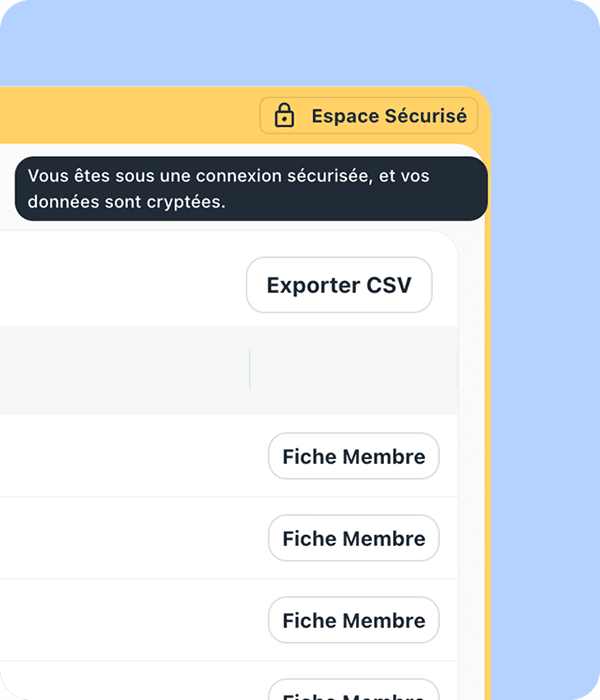Click the Espace Sécurisé badge label
Screen dimensions: 600x700
coord(388,116)
